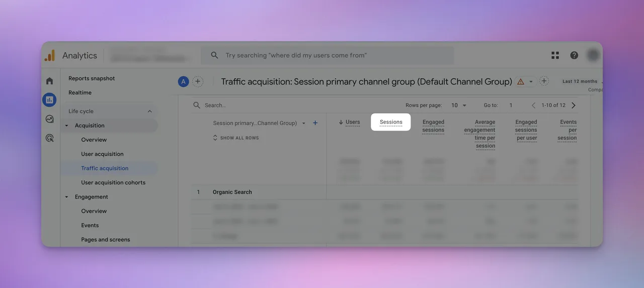Image resolution: width=644 pixels, height=288 pixels.
Task: Click the account avatar in top bar
Action: [593, 55]
